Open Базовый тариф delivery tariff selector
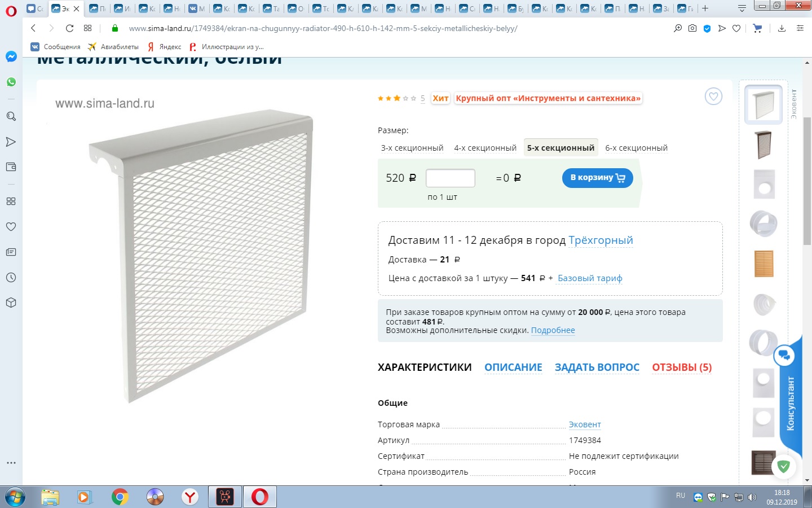 click(x=590, y=278)
